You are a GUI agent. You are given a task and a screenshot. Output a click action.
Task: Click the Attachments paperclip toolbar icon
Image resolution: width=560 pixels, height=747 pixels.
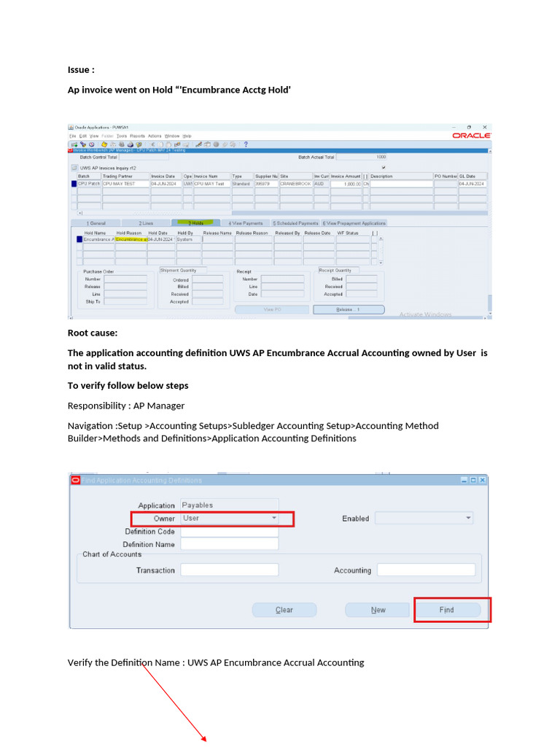(x=225, y=144)
